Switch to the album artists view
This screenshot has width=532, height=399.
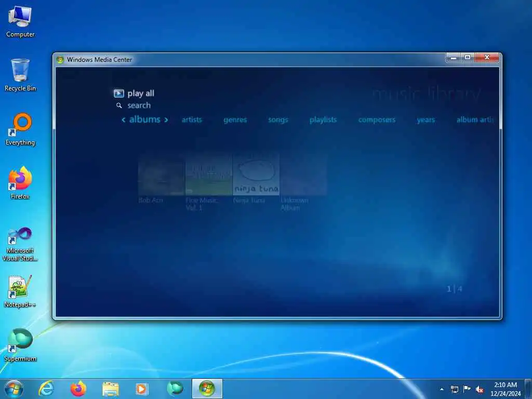475,120
